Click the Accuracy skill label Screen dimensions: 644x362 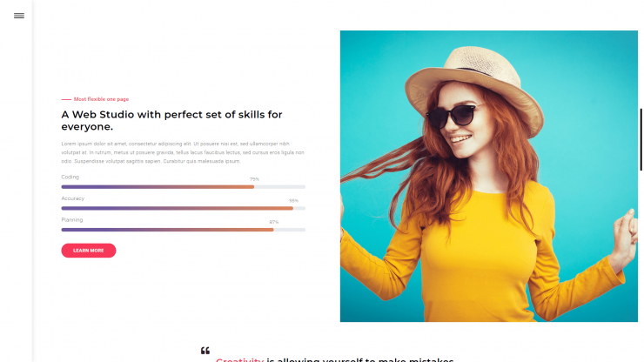tap(73, 198)
